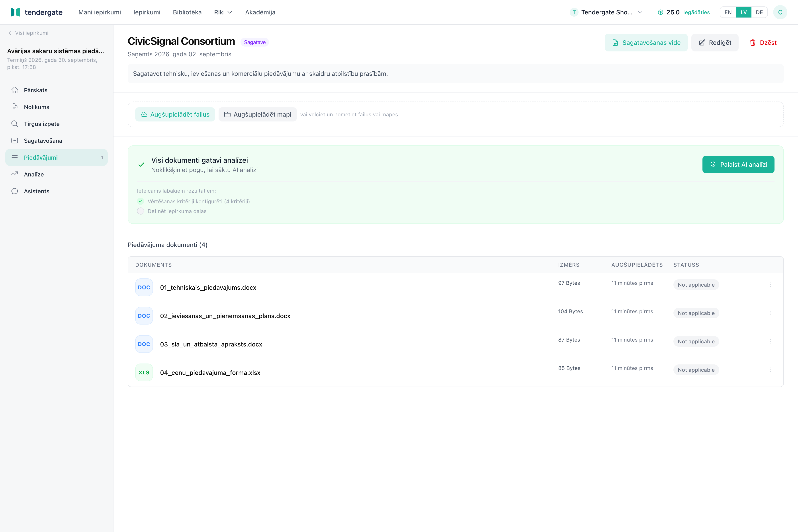The width and height of the screenshot is (798, 532).
Task: Open the Bibliotēka menu item
Action: click(x=187, y=12)
